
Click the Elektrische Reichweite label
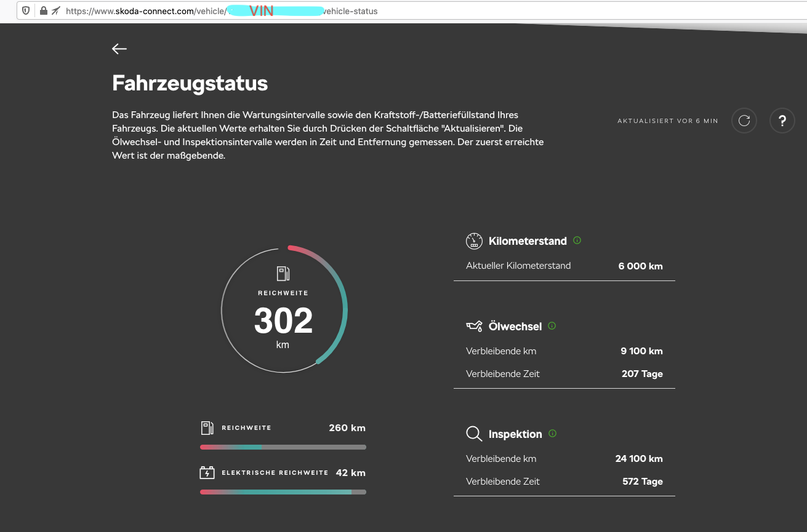pyautogui.click(x=275, y=473)
